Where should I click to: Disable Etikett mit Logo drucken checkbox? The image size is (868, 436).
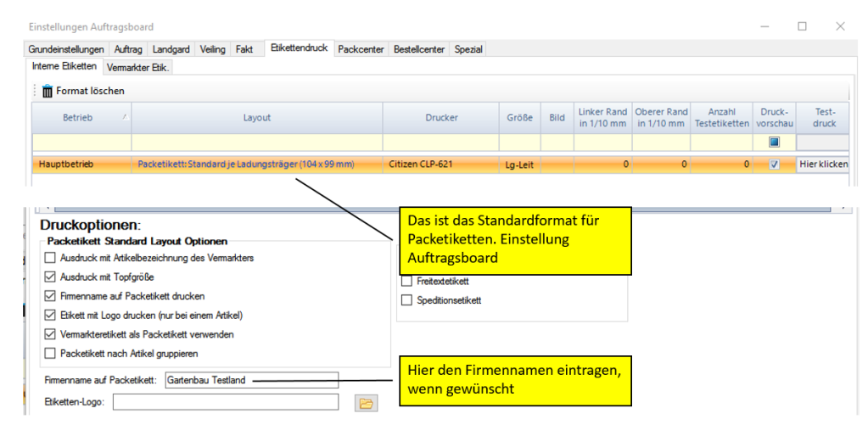(x=50, y=316)
